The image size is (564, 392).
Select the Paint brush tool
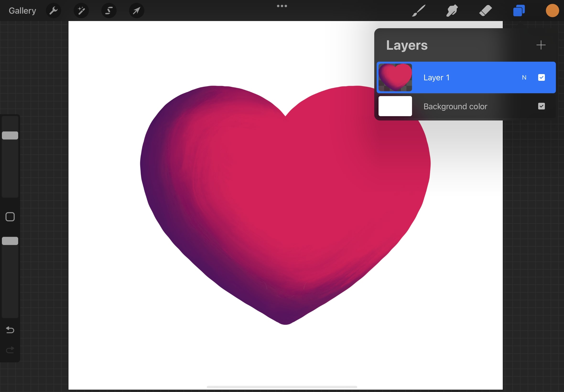click(418, 11)
